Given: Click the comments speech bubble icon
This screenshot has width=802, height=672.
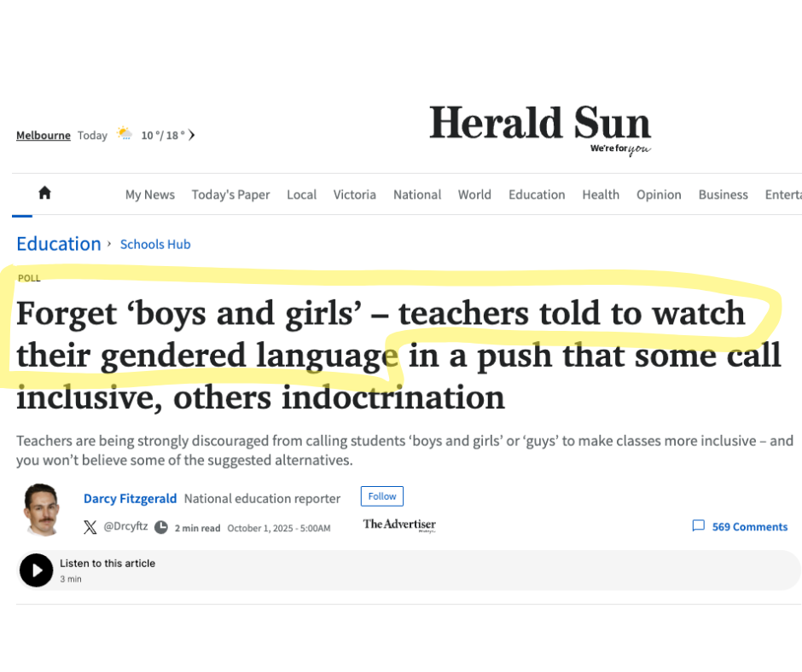Looking at the screenshot, I should 698,526.
